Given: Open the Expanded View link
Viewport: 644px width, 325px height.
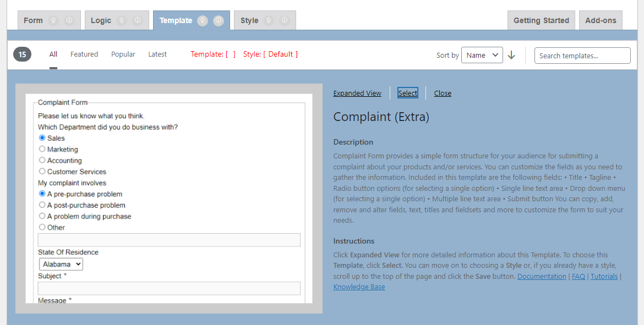Looking at the screenshot, I should pyautogui.click(x=357, y=93).
